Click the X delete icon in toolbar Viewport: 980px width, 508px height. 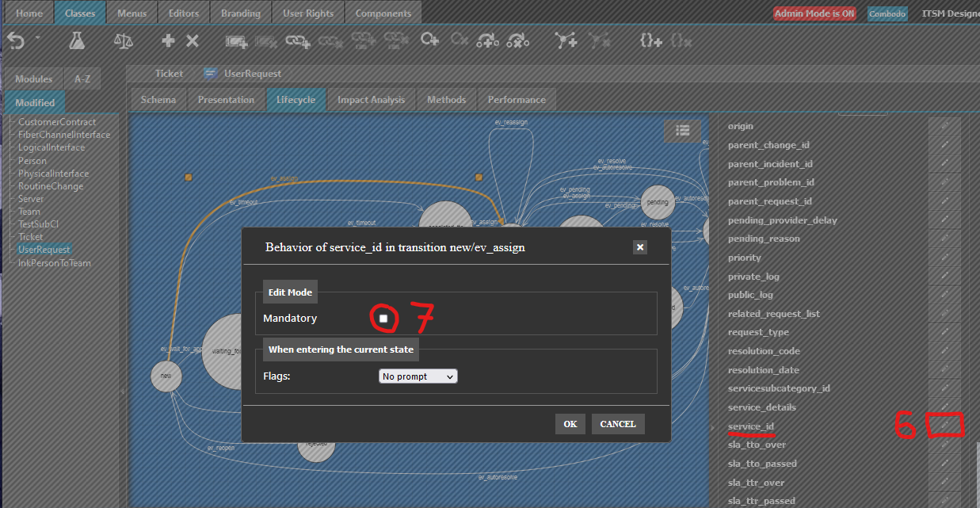[193, 41]
